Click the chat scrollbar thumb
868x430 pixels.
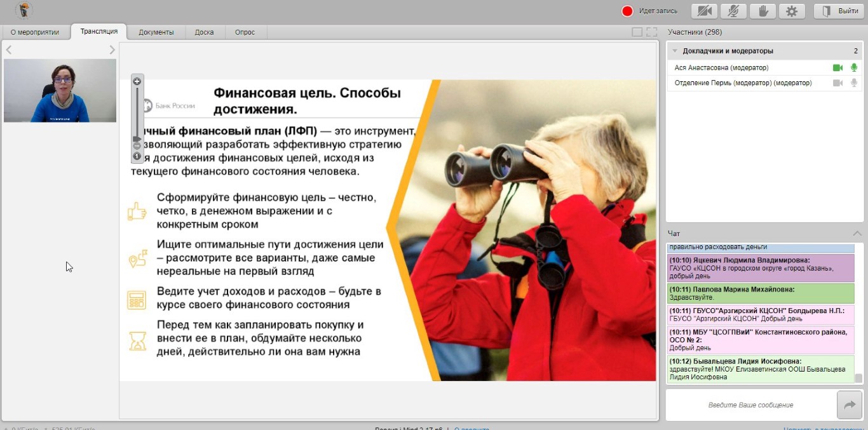[859, 378]
